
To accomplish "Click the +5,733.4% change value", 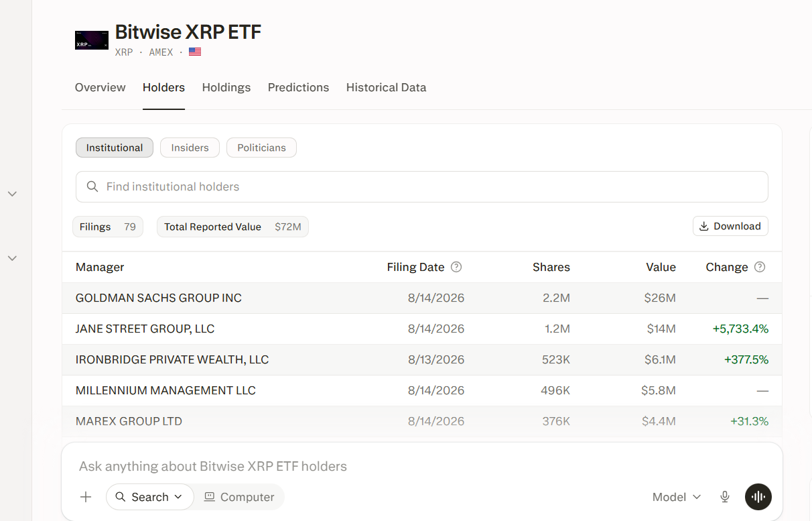I will [x=740, y=329].
